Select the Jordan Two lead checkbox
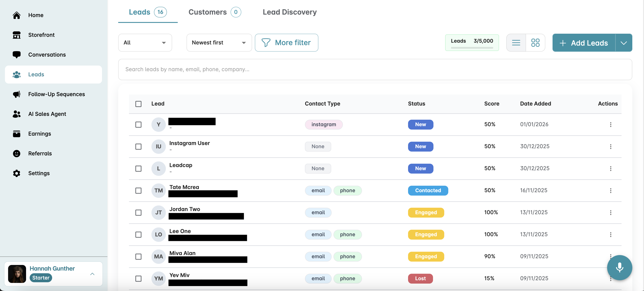Viewport: 644px width, 291px height. pyautogui.click(x=138, y=213)
